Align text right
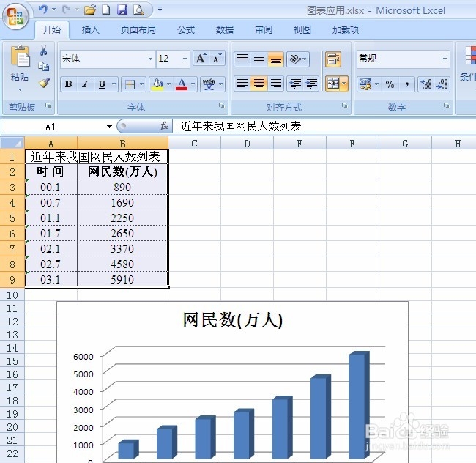 pyautogui.click(x=276, y=84)
